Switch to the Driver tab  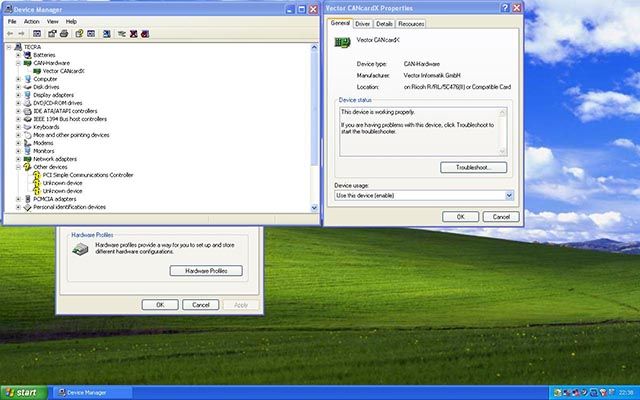[362, 24]
